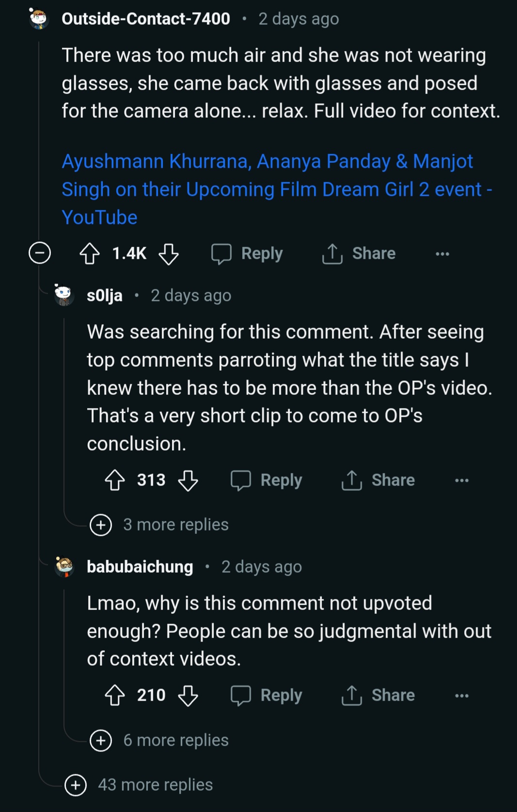Downvote babubaichung's comment
The image size is (517, 812).
coord(188,695)
